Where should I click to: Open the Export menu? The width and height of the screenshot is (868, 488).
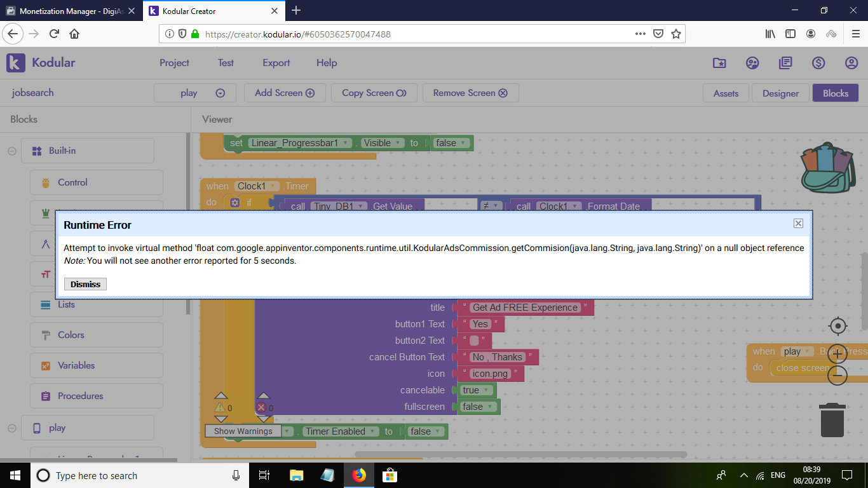click(276, 63)
